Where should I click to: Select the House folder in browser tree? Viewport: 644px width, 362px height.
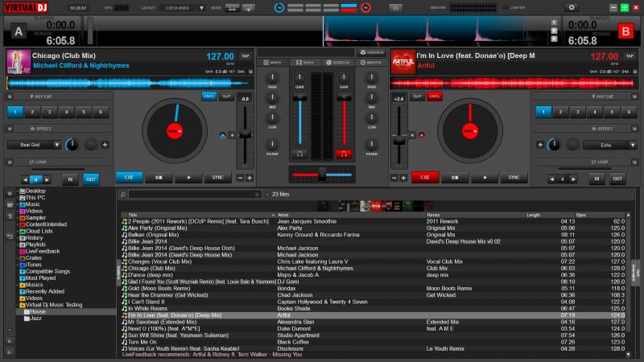click(x=37, y=311)
